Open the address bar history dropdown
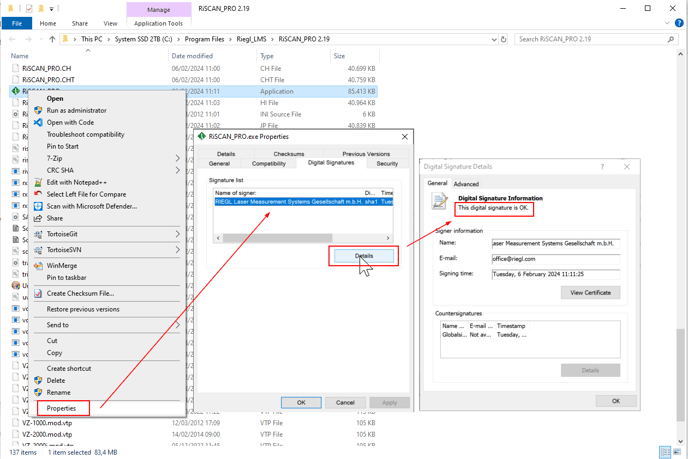The height and width of the screenshot is (459, 688). click(x=493, y=40)
